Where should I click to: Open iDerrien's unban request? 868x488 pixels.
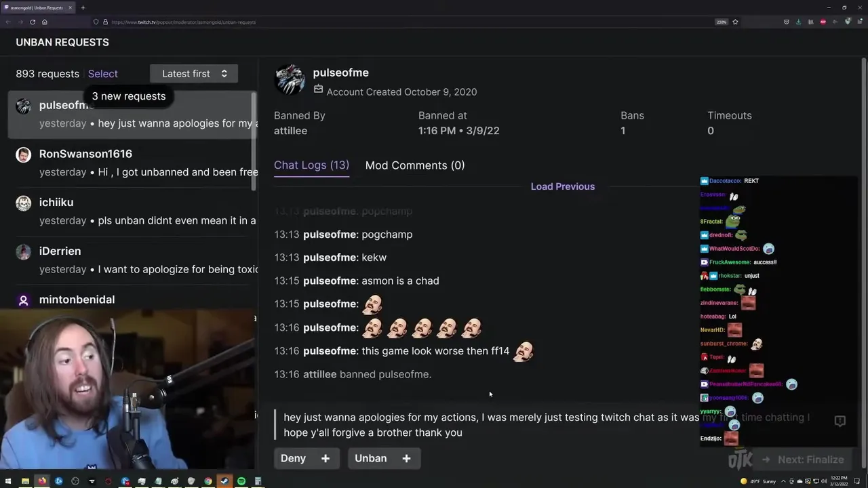(132, 260)
